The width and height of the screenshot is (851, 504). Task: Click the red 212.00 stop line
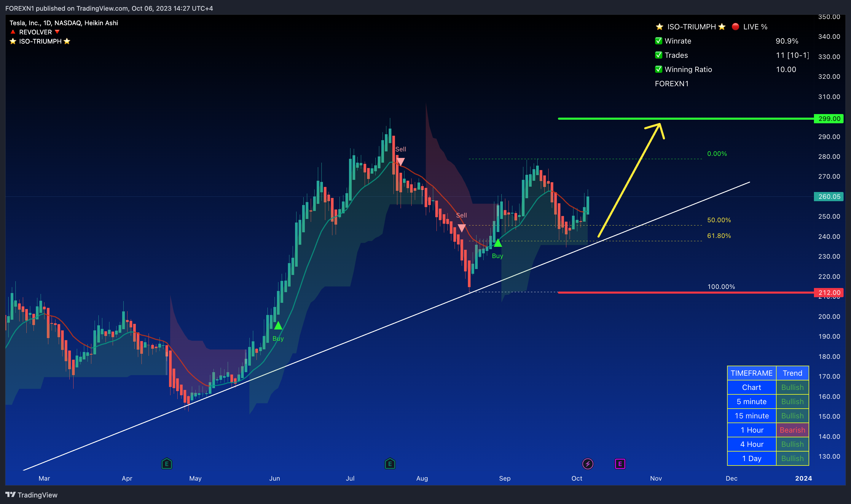click(686, 292)
